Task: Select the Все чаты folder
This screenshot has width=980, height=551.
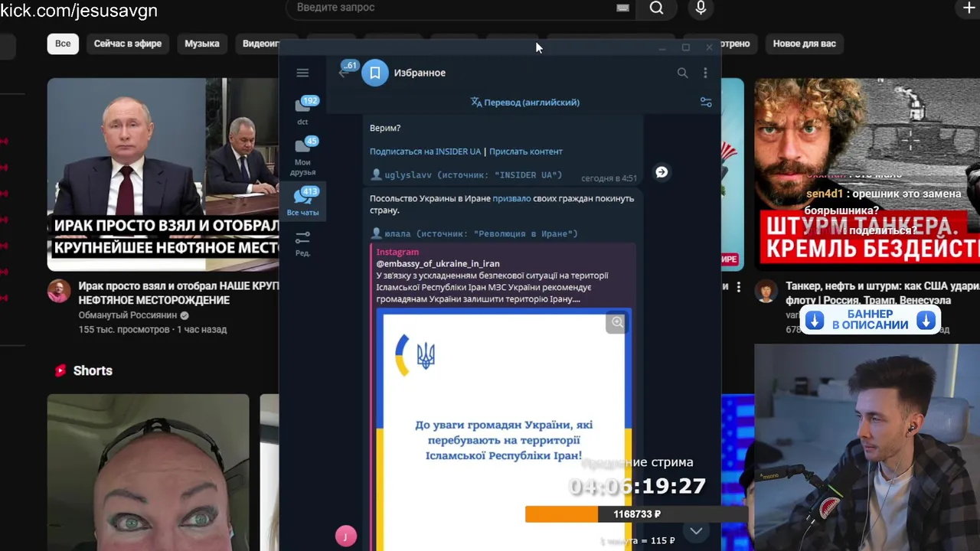Action: 303,201
